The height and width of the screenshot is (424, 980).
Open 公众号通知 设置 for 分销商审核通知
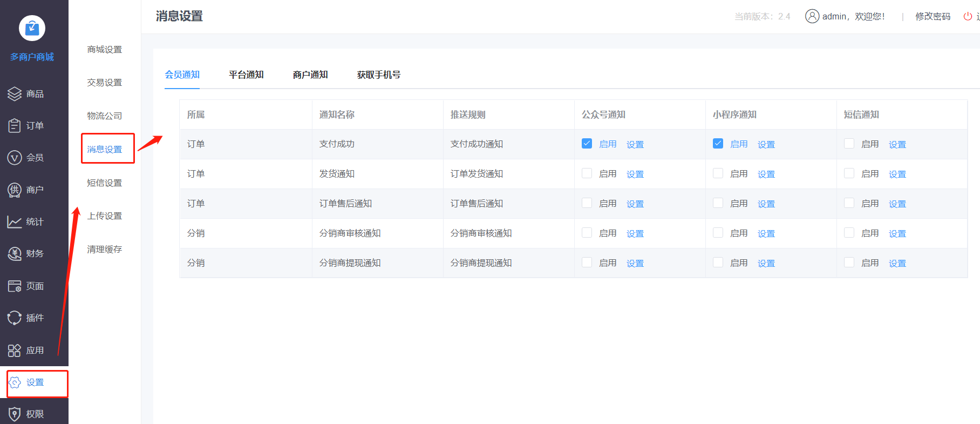tap(635, 233)
